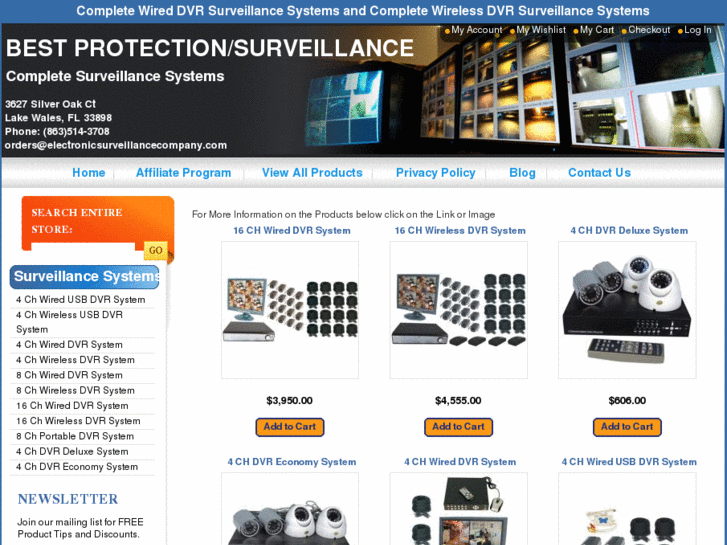The height and width of the screenshot is (545, 727).
Task: Add 4 CH DVR Deluxe System to cart
Action: (x=627, y=427)
